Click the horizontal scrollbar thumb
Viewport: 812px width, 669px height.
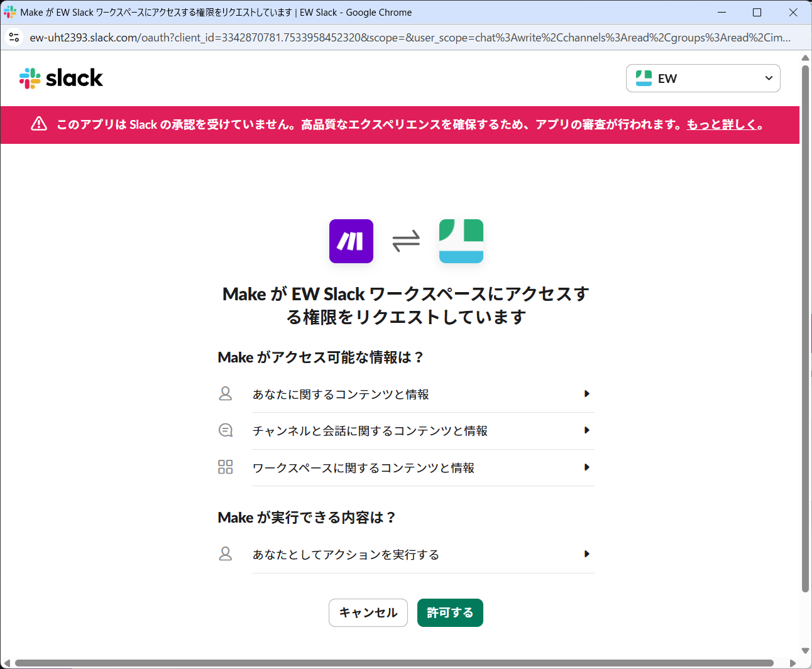click(394, 663)
